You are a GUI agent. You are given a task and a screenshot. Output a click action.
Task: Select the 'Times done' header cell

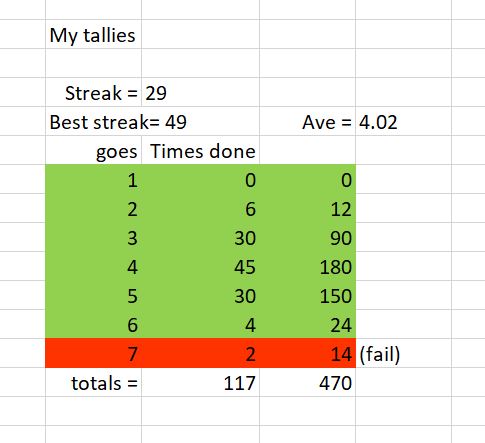(x=200, y=150)
